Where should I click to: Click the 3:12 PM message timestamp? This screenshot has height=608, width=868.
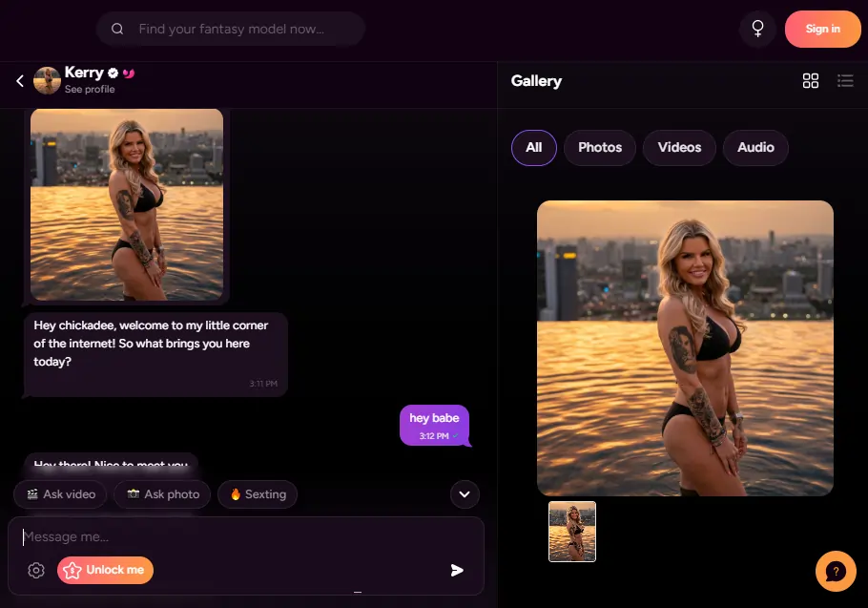pos(434,436)
